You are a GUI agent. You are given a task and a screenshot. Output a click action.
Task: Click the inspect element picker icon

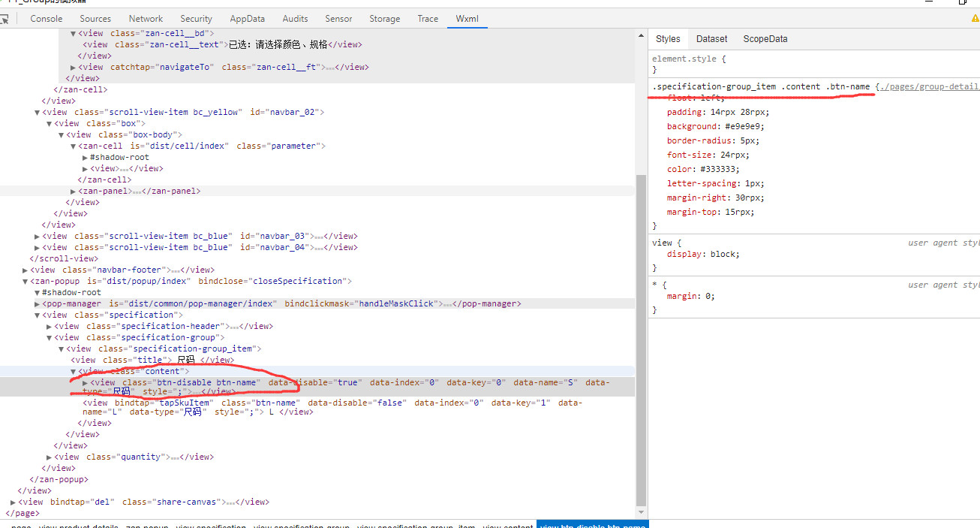[x=5, y=19]
